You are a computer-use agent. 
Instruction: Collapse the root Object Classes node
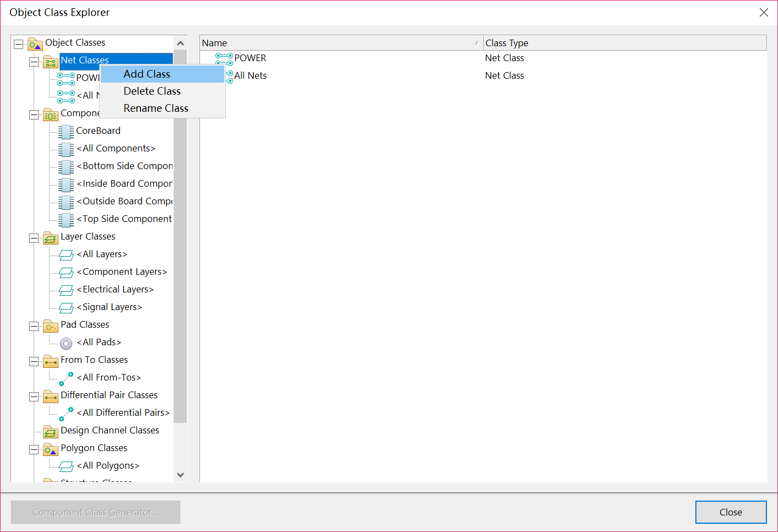(19, 44)
